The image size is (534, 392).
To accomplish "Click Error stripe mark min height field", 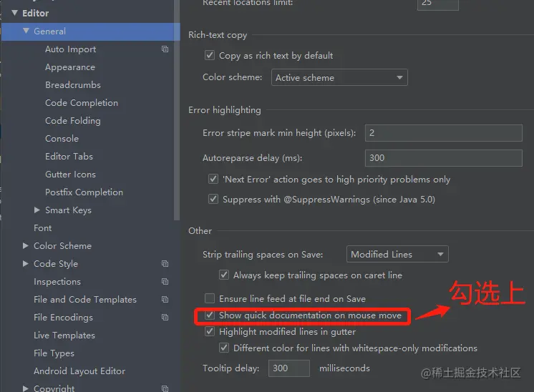I will pyautogui.click(x=443, y=133).
